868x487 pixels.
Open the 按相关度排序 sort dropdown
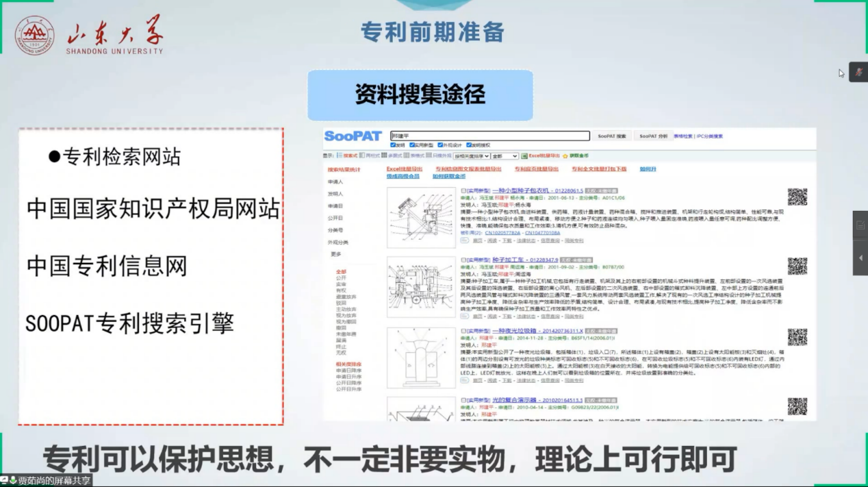point(471,156)
